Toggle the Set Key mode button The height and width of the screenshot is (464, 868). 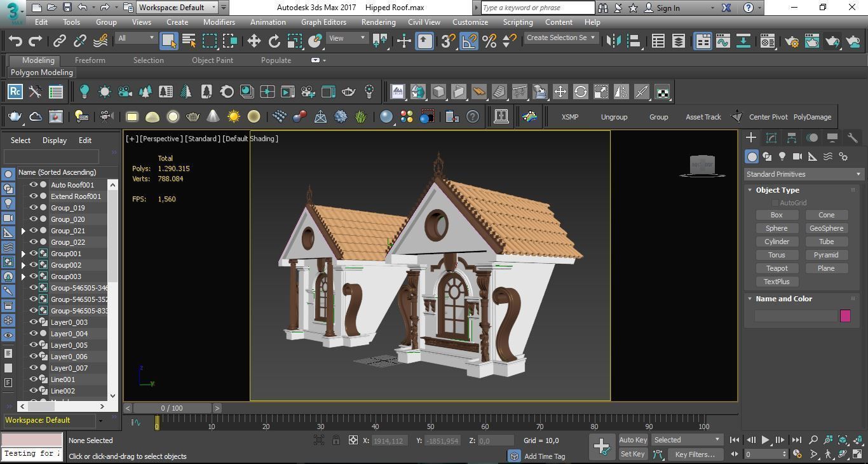pos(632,454)
